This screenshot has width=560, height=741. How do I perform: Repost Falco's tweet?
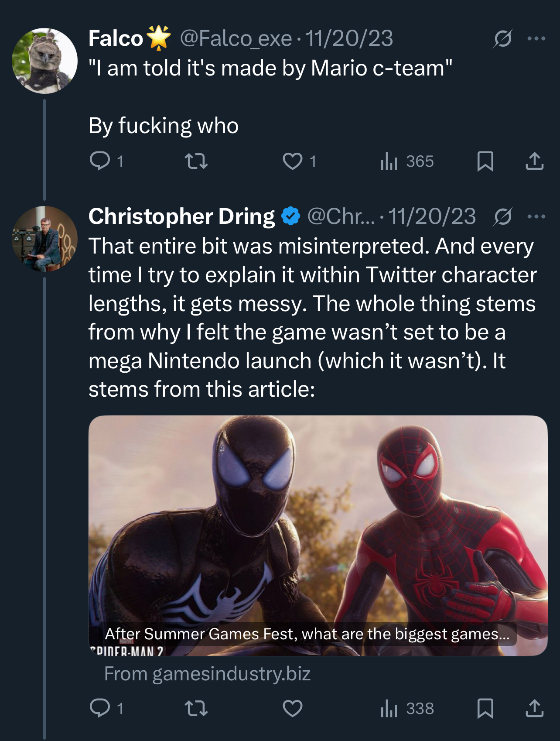196,161
